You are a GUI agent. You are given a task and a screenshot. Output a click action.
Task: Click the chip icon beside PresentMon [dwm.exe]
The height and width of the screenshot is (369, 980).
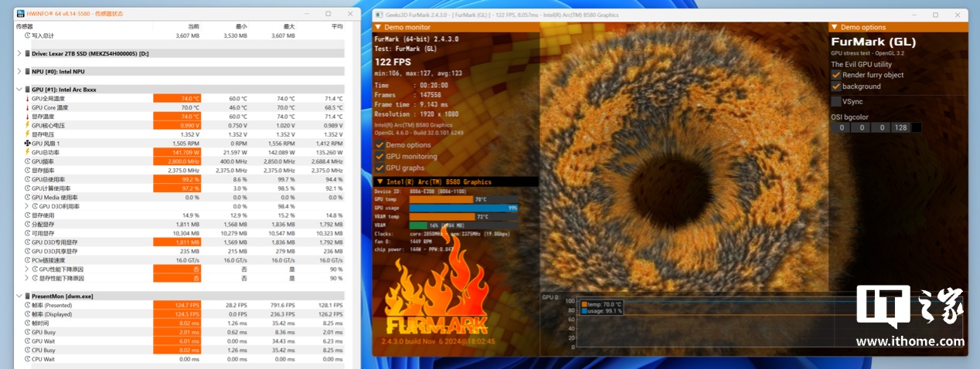point(28,296)
